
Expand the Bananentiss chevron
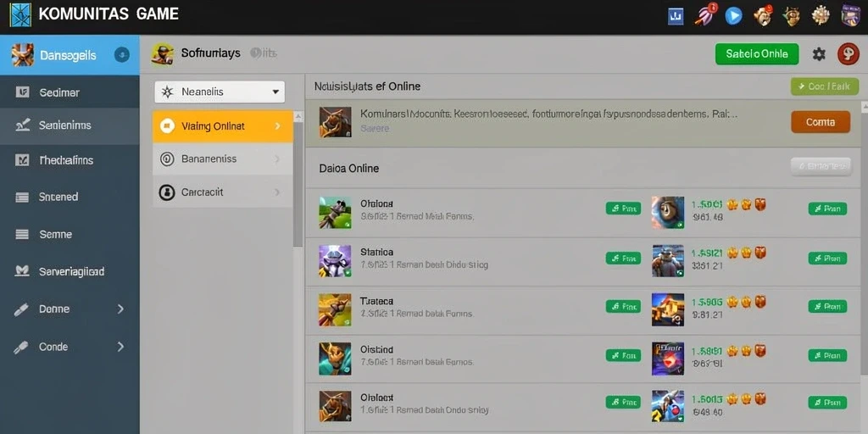click(x=277, y=159)
